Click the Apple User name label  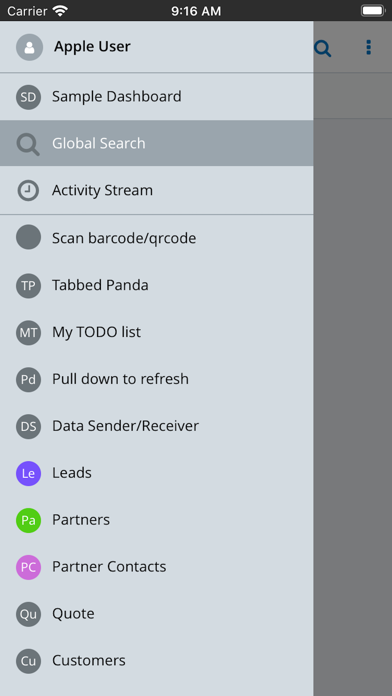click(x=92, y=47)
